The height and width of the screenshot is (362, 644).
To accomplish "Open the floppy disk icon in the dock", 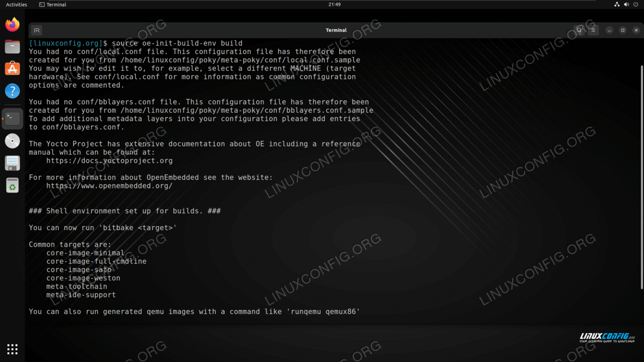I will point(12,163).
